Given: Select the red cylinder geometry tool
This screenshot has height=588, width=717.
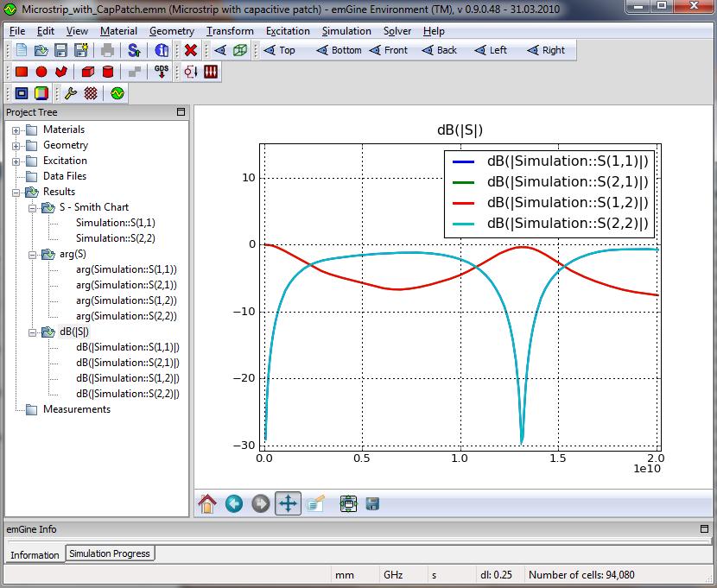Looking at the screenshot, I should [108, 73].
